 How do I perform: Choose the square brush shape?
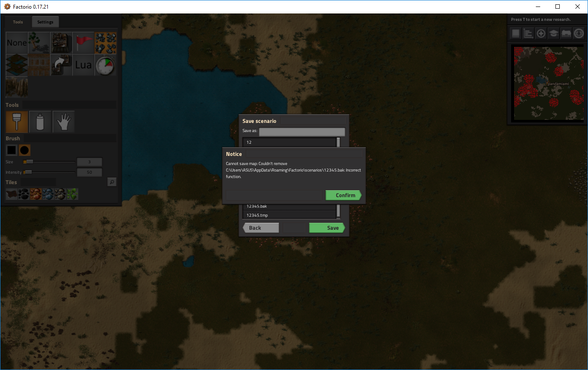11,150
